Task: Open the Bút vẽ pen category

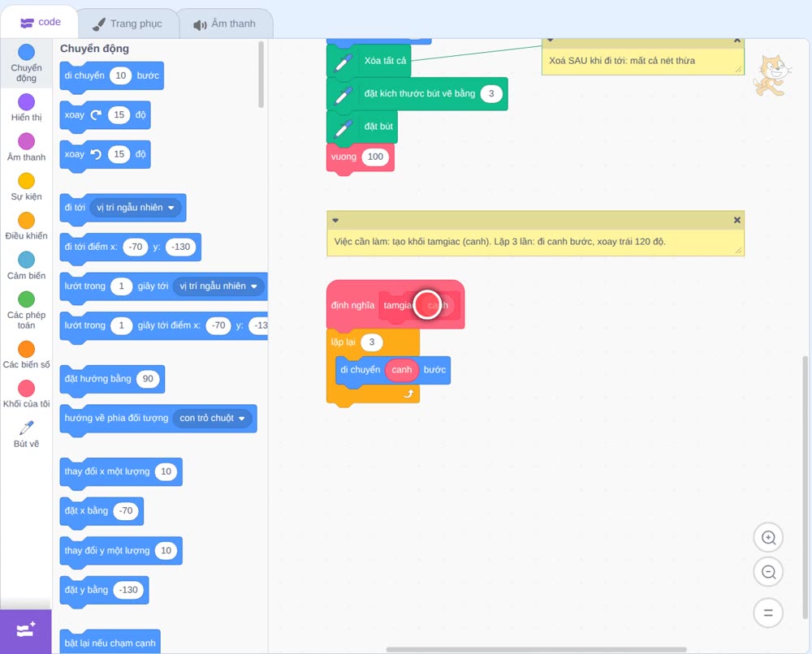Action: point(27,433)
